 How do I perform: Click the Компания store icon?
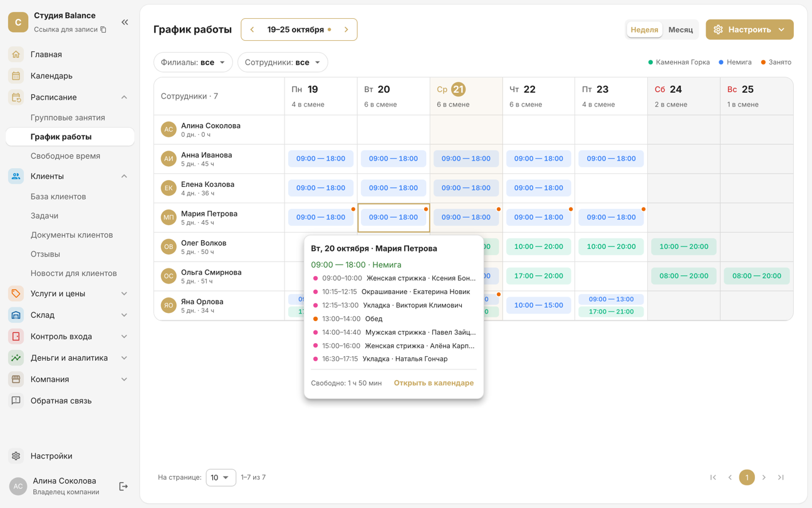[16, 379]
